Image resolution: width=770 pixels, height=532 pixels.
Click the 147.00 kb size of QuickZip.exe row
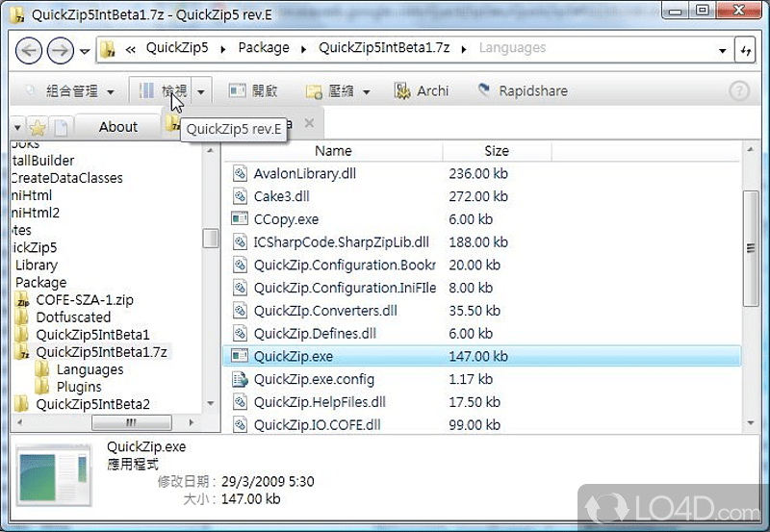(x=478, y=356)
